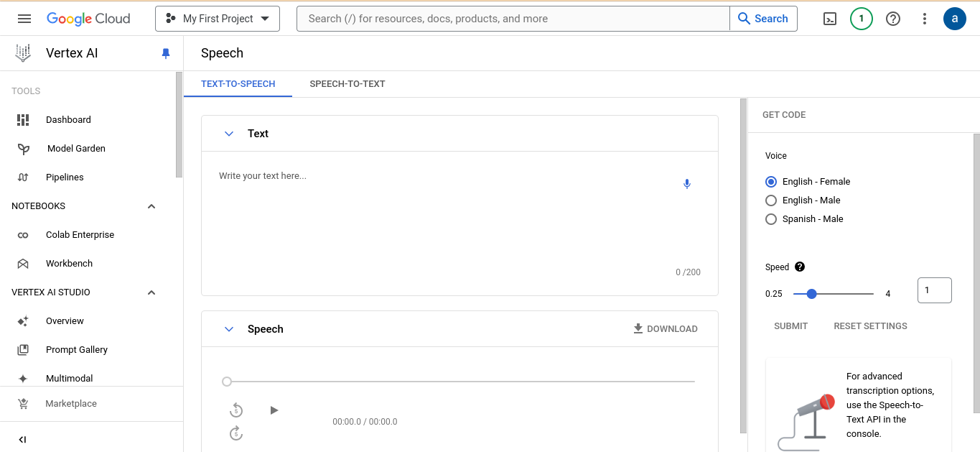
Task: Click the audio progress bar handle
Action: [x=227, y=382]
